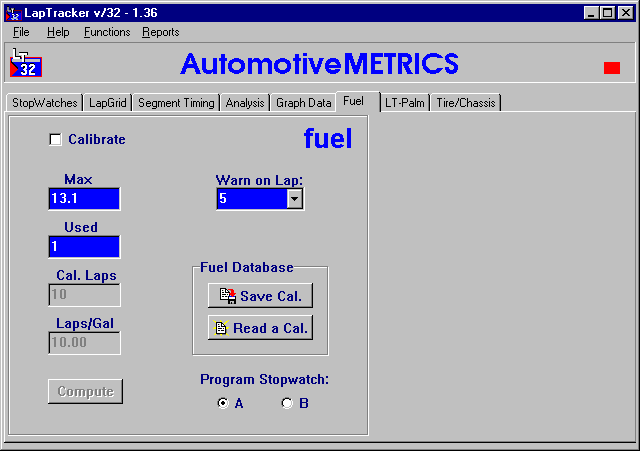
Task: Click the Laps/Gal field
Action: coord(84,342)
